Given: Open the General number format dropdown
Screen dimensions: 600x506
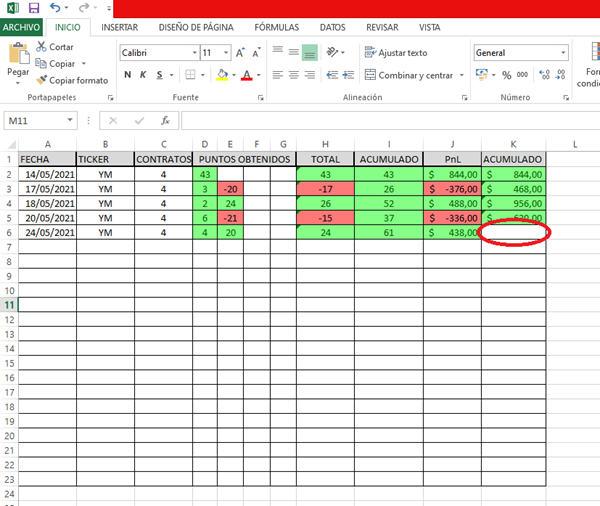Looking at the screenshot, I should pyautogui.click(x=563, y=52).
